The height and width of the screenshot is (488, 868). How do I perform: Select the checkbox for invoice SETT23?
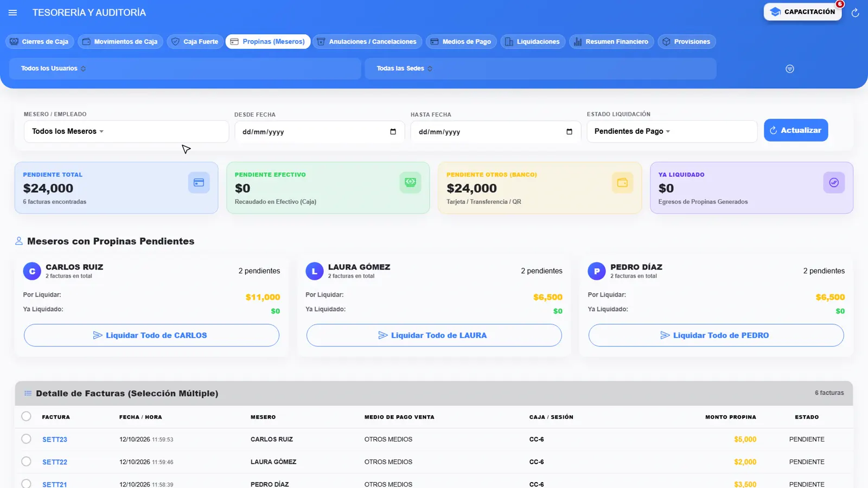click(26, 439)
